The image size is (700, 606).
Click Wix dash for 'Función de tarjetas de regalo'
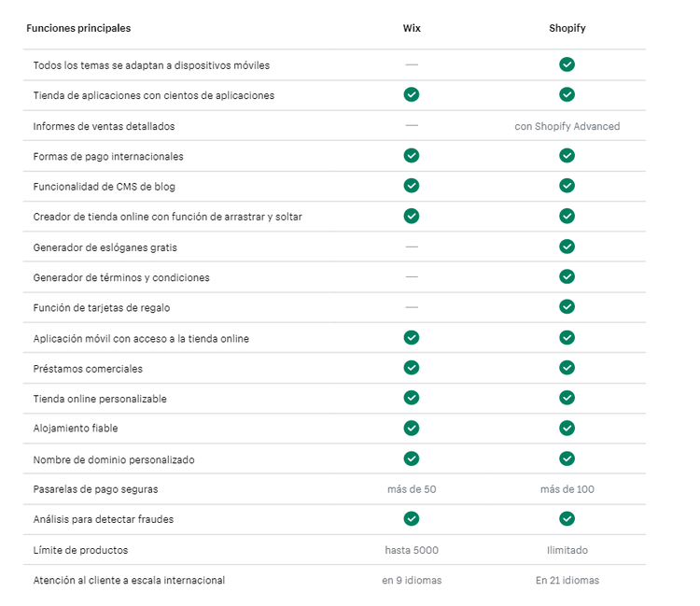click(412, 307)
